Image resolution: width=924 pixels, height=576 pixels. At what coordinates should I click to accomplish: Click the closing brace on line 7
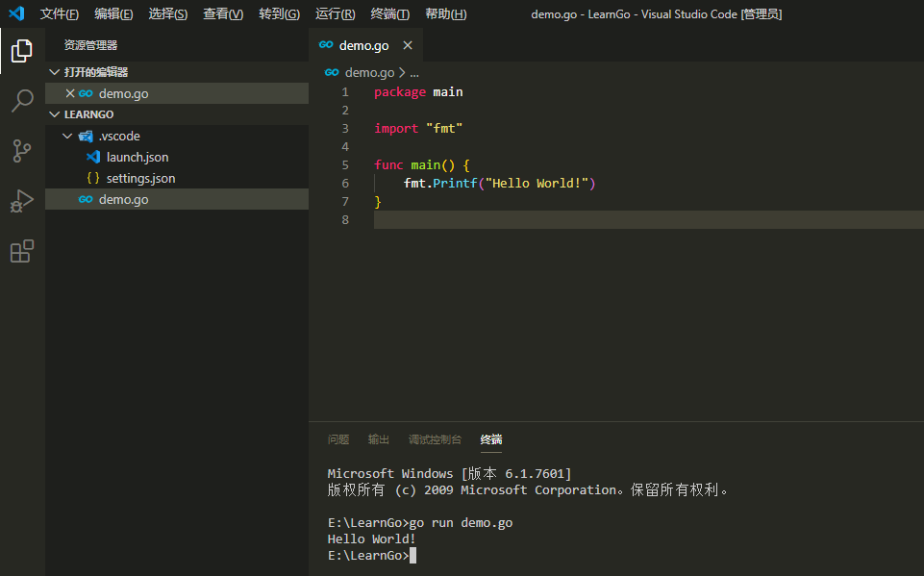(x=378, y=202)
